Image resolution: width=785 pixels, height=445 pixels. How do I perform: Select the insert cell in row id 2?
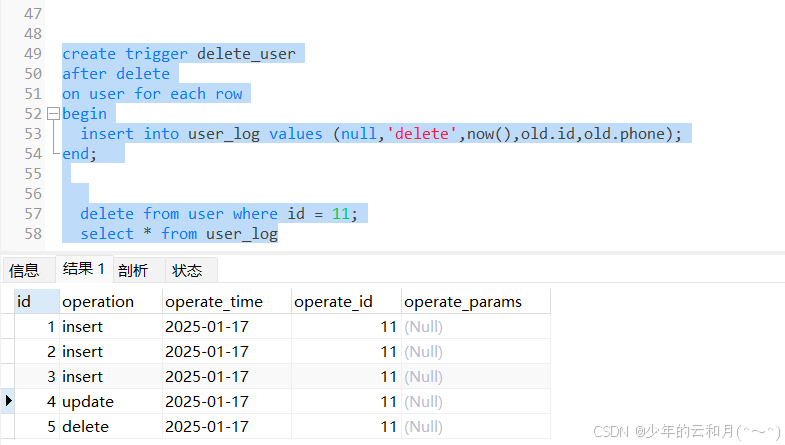(x=111, y=351)
